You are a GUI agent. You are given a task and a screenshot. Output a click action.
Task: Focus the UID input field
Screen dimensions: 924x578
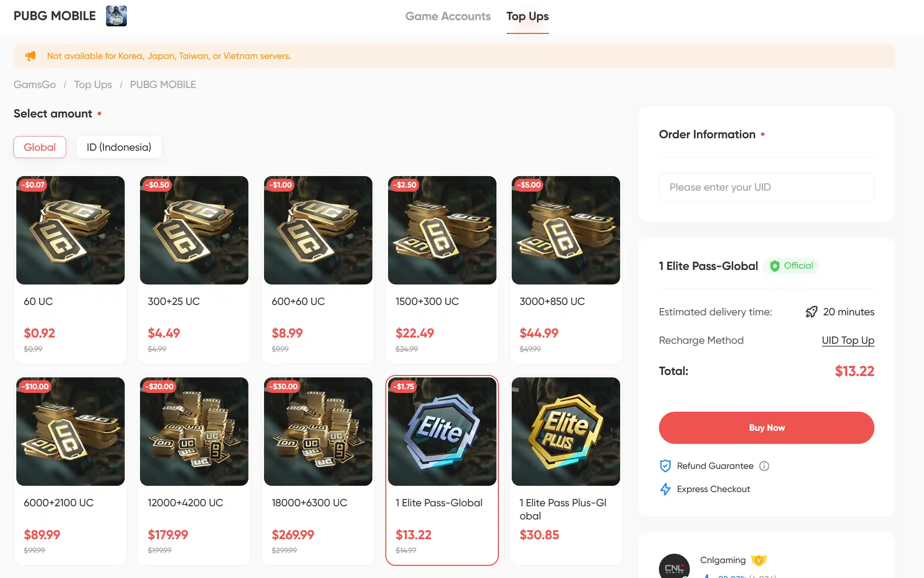[x=766, y=187]
